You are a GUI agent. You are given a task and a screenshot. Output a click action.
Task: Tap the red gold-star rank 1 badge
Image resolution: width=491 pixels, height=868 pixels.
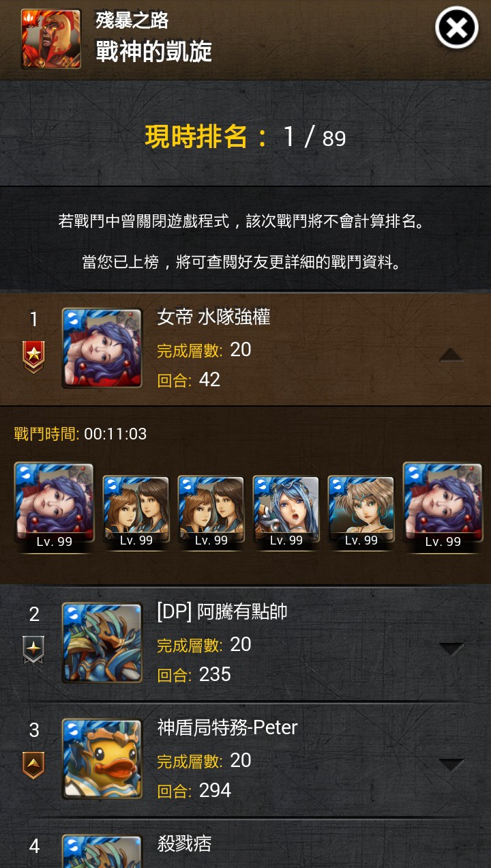(33, 357)
